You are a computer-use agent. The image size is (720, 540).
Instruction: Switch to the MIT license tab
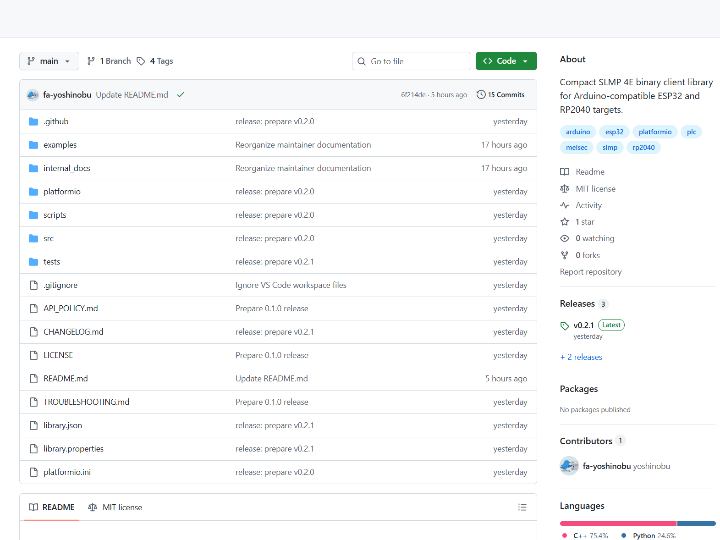pyautogui.click(x=115, y=507)
